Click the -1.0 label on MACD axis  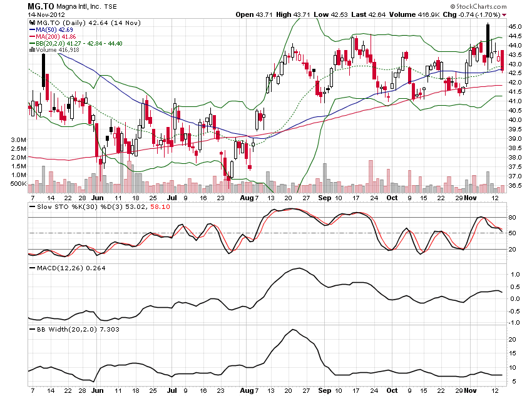point(514,322)
